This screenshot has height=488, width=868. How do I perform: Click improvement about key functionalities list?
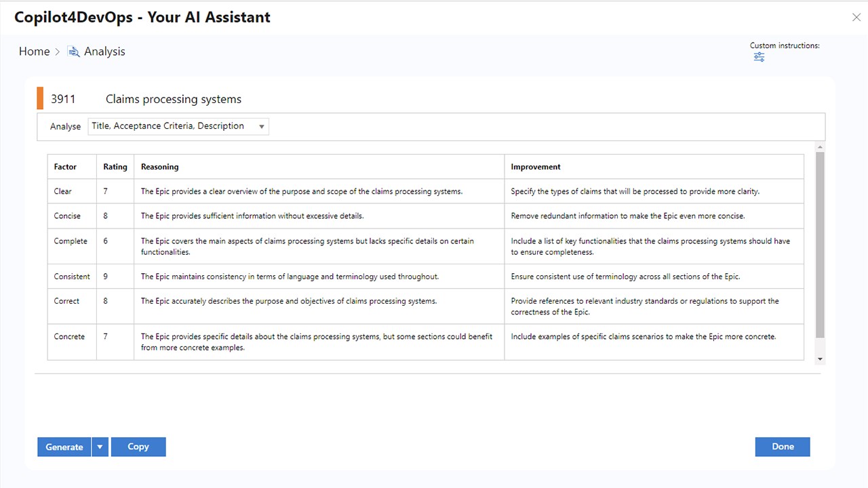tap(650, 246)
